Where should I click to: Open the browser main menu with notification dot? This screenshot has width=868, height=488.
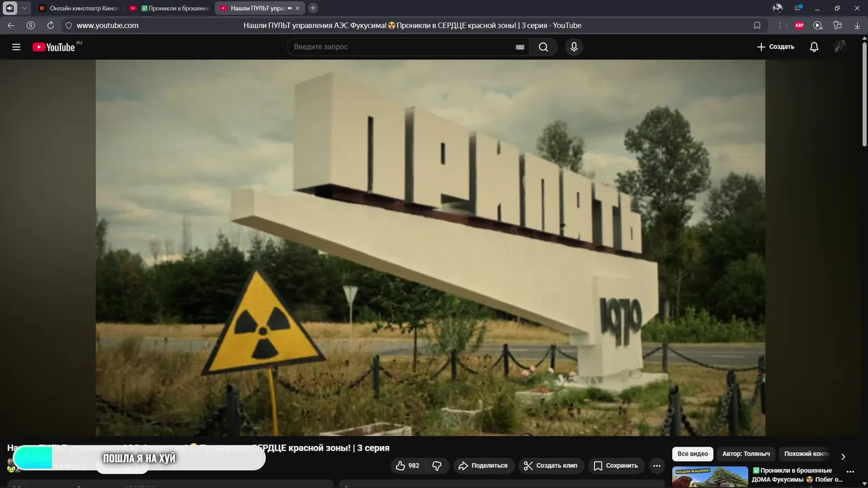[x=798, y=8]
